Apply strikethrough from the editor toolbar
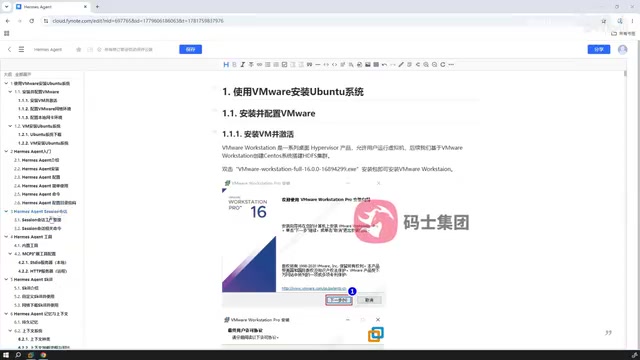 251,64
